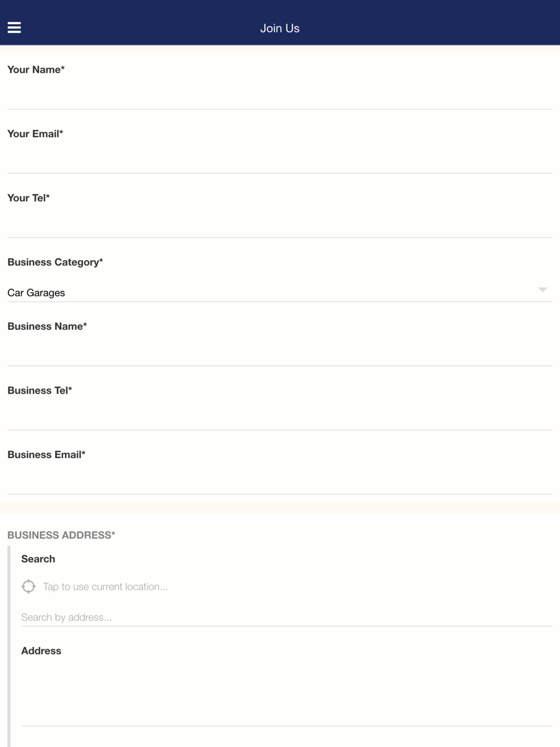
Task: Select the Business Email input field
Action: pyautogui.click(x=280, y=480)
